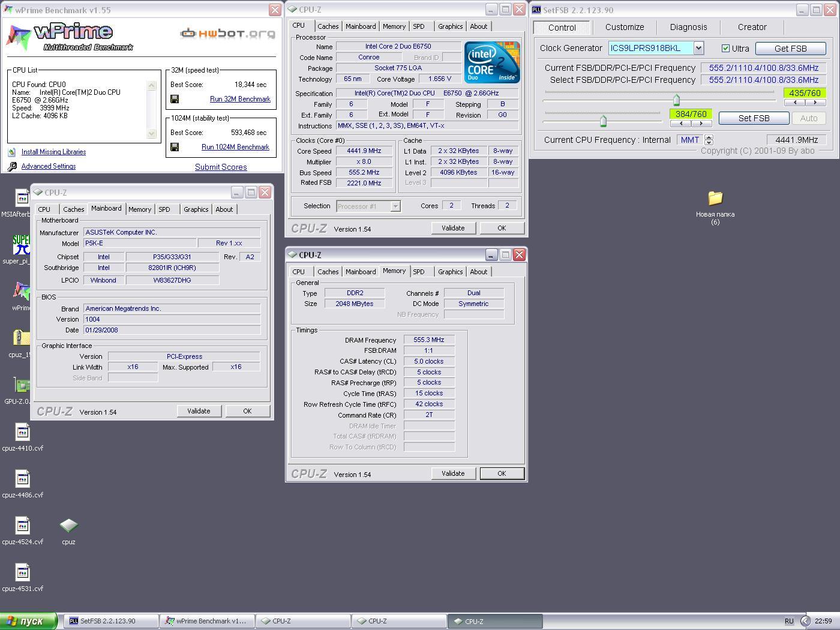Click the save icon next to Run 1024M Benchmark
Image resolution: width=840 pixels, height=630 pixels.
click(175, 147)
